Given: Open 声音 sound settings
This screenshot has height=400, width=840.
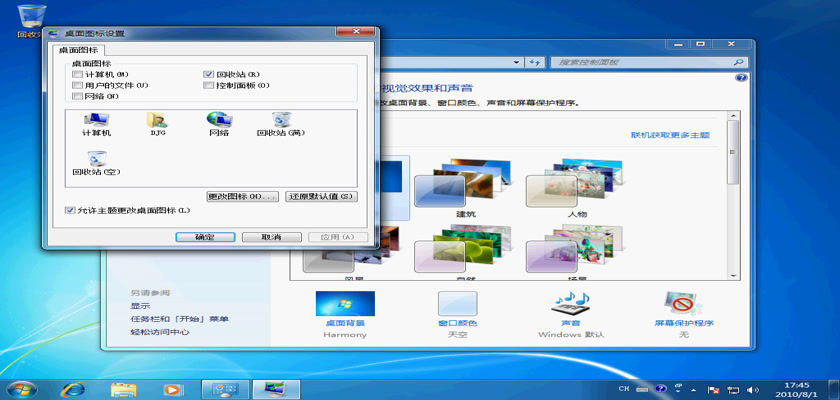Looking at the screenshot, I should coord(571,308).
